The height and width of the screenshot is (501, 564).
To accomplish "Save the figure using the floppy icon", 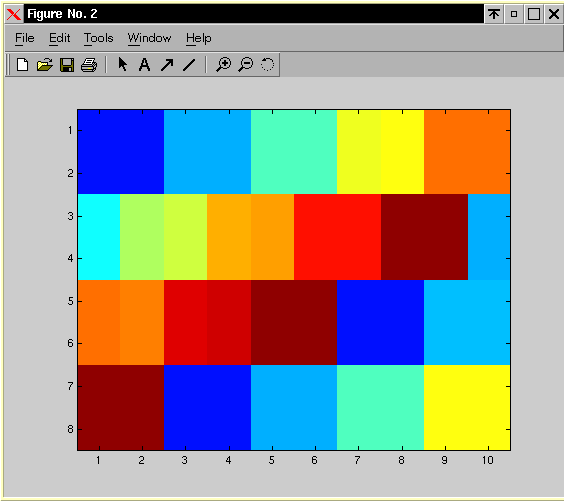I will pos(67,65).
